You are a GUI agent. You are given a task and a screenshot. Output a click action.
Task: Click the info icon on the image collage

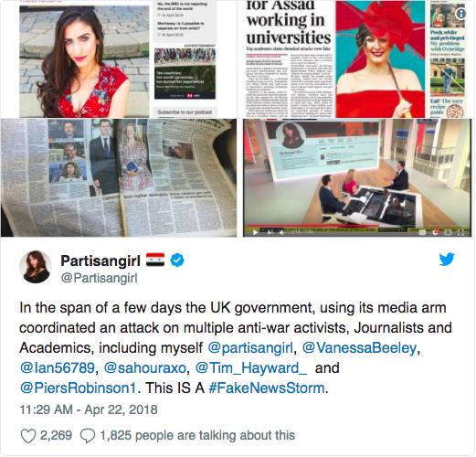point(461,14)
